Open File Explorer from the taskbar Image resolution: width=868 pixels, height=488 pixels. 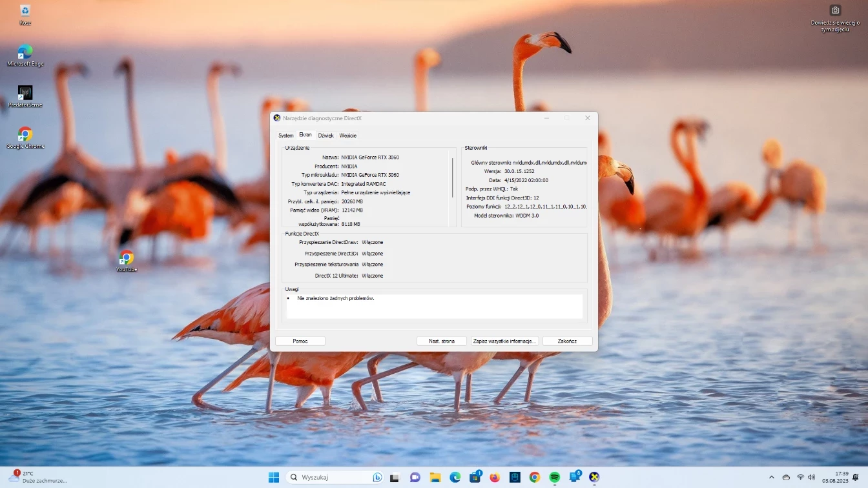click(x=435, y=477)
